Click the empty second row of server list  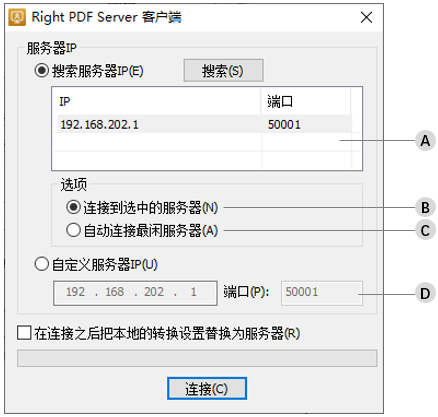coord(204,142)
